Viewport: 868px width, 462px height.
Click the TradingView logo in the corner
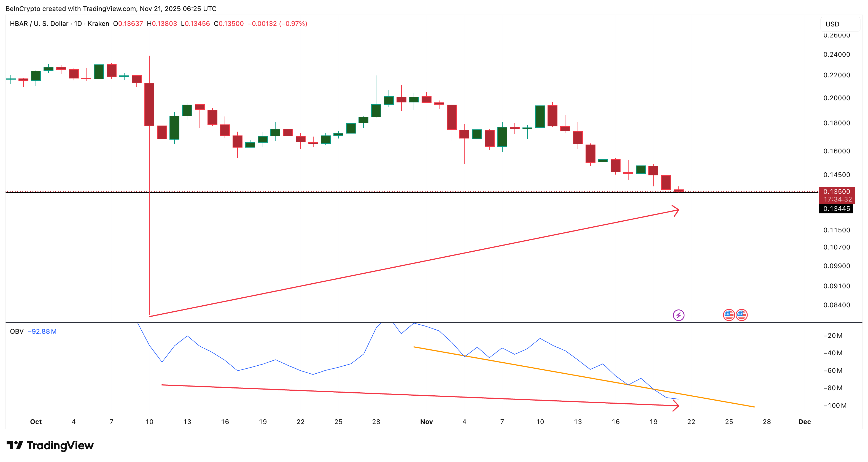[x=50, y=445]
